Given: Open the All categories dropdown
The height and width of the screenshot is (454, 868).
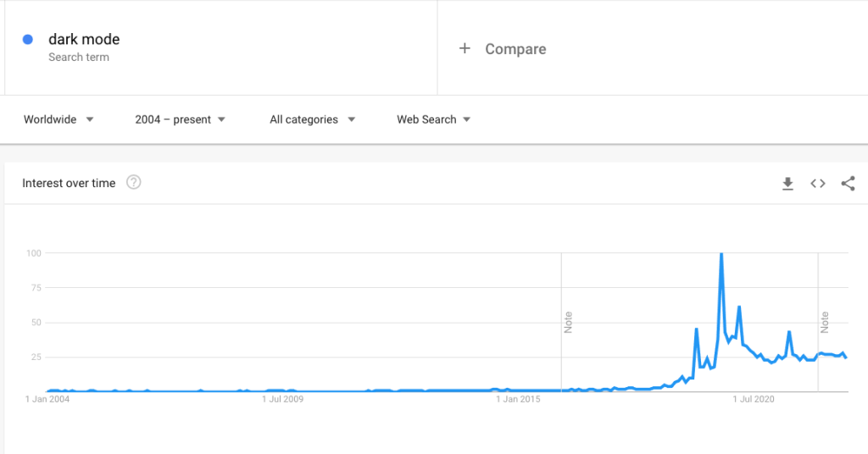Looking at the screenshot, I should point(312,119).
